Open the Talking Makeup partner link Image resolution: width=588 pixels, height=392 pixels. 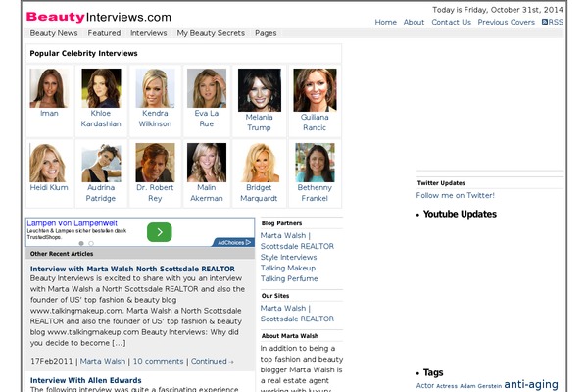287,269
